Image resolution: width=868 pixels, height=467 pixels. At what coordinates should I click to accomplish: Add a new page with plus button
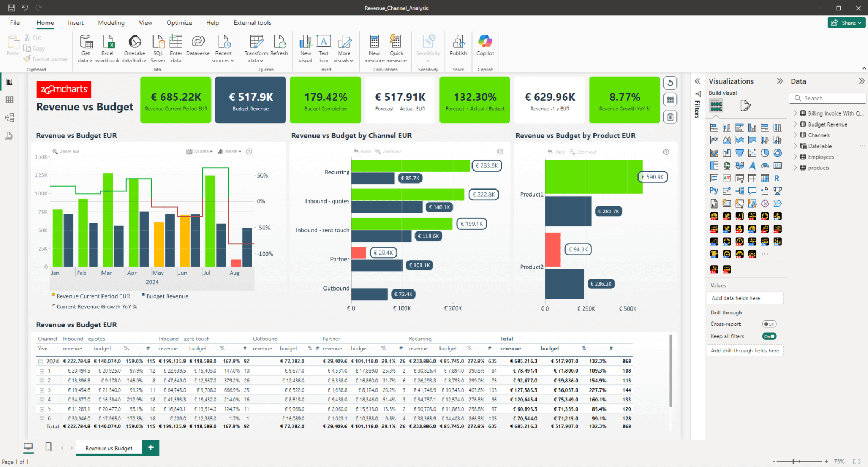(151, 447)
